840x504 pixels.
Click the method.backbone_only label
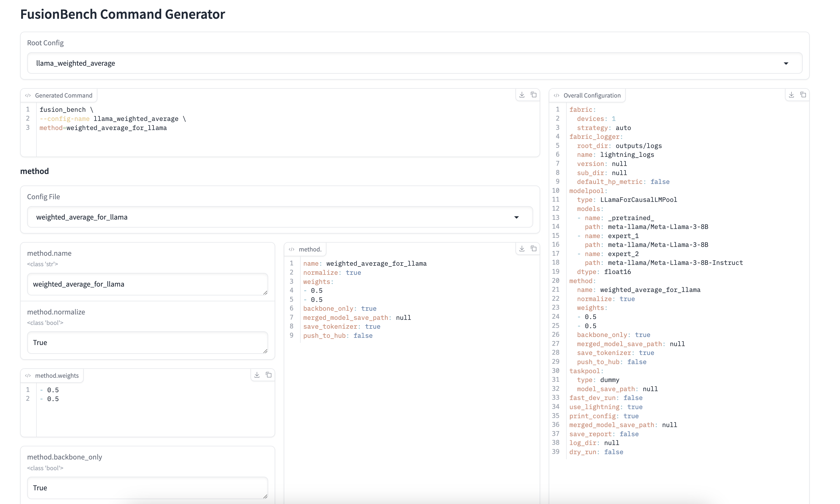tap(65, 457)
